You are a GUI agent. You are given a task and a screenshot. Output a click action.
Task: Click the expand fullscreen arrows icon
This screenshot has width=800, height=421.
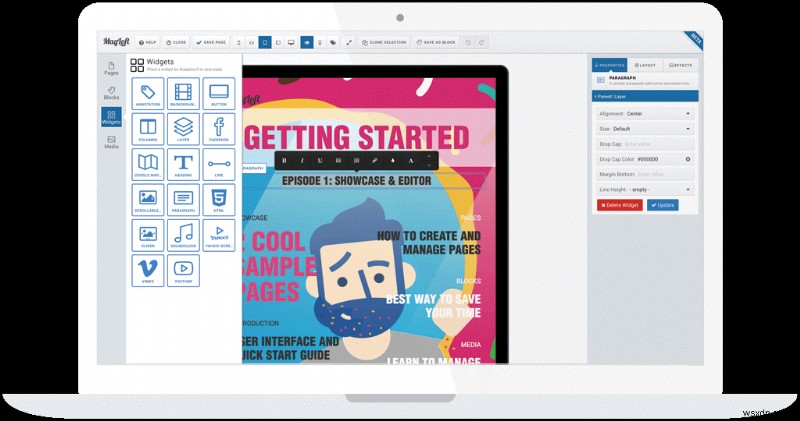point(349,42)
